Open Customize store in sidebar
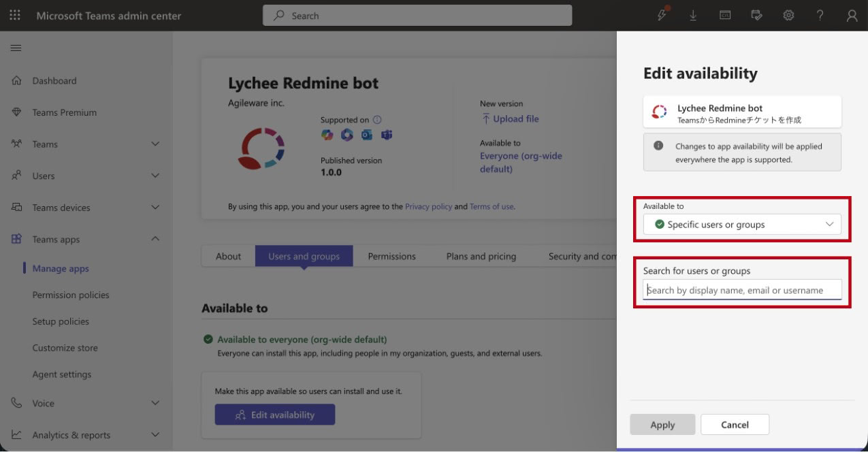This screenshot has width=868, height=452. (x=65, y=348)
